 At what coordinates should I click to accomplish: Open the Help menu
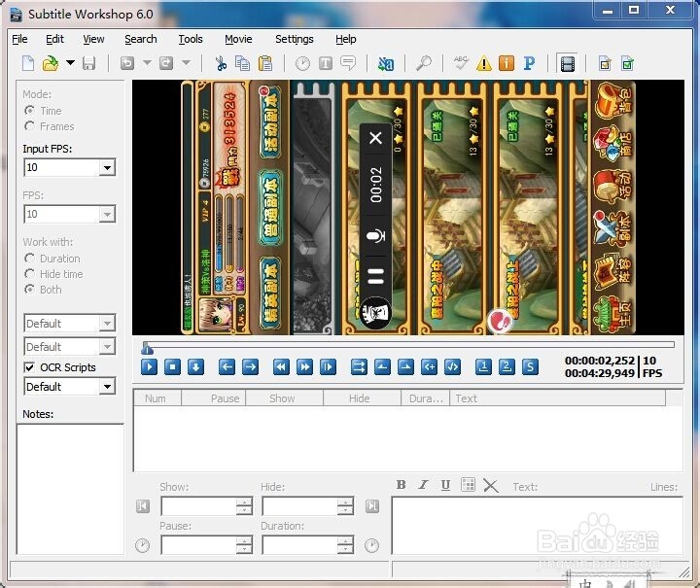(x=346, y=39)
